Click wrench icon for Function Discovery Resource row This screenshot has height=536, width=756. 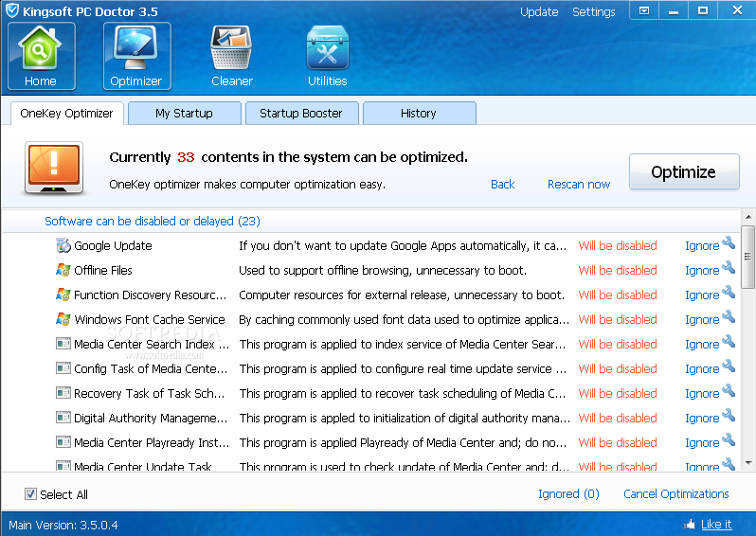click(x=729, y=293)
